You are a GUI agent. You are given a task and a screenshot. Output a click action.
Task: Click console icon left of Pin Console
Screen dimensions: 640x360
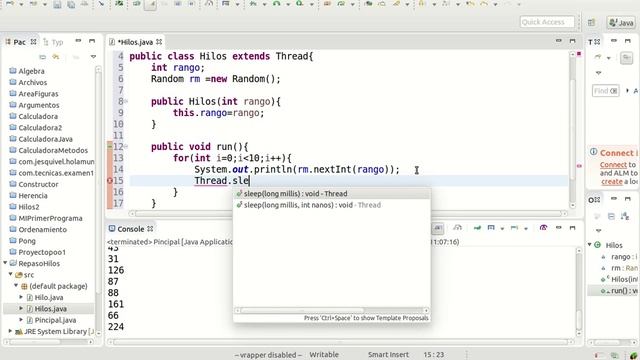(x=458, y=228)
